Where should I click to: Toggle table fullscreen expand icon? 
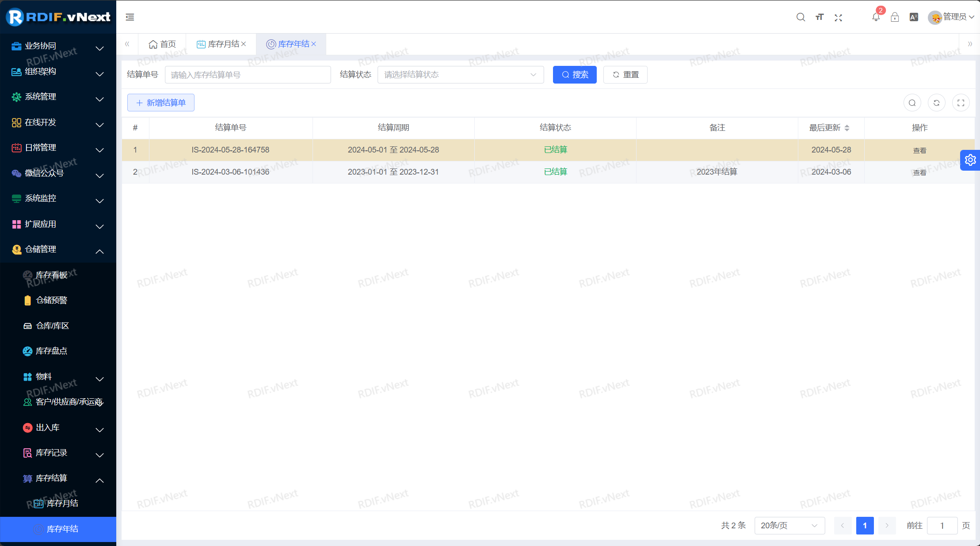(961, 103)
